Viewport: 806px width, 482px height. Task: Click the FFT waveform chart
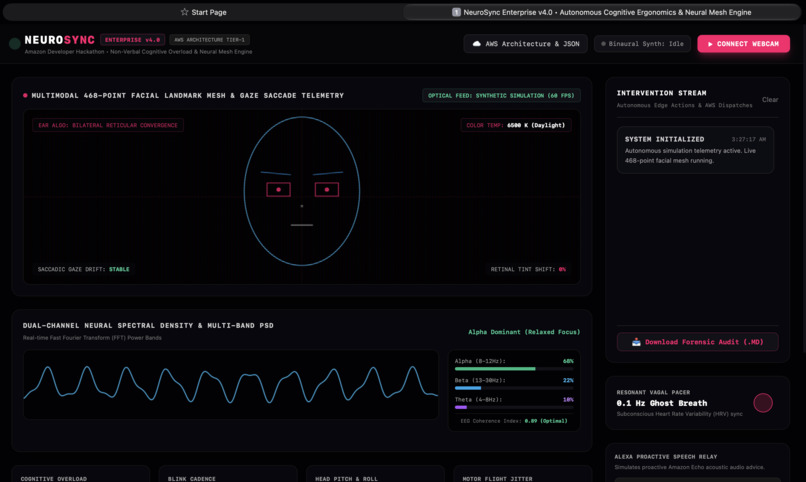click(x=231, y=384)
